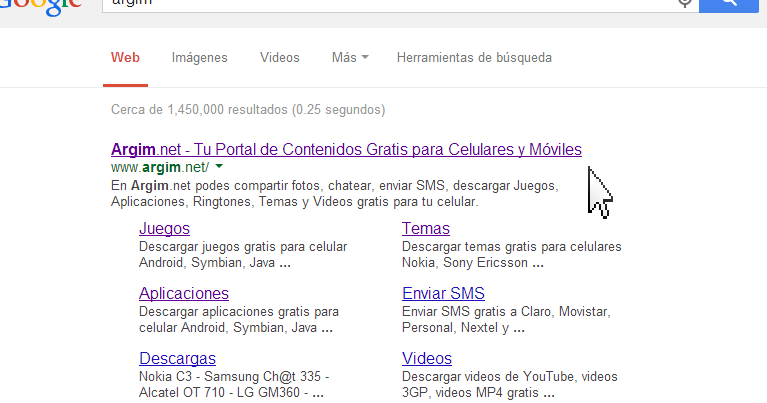Switch to the Imágenes tab
This screenshot has height=403, width=767.
pyautogui.click(x=200, y=58)
